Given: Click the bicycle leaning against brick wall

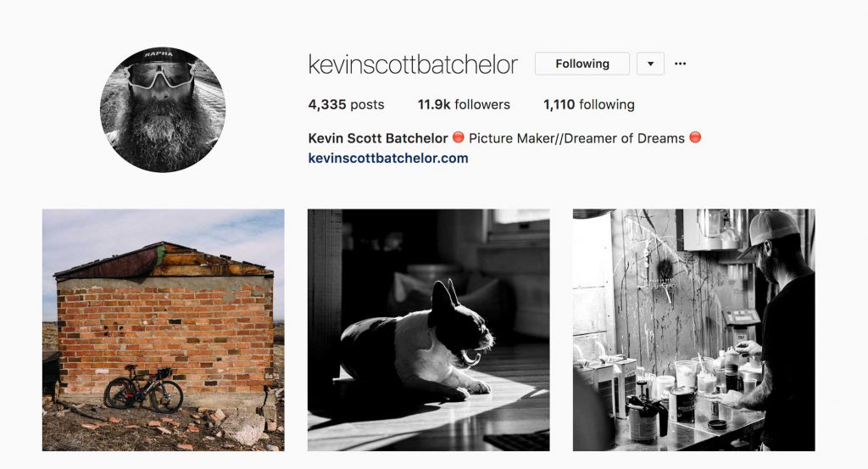Looking at the screenshot, I should tap(144, 388).
